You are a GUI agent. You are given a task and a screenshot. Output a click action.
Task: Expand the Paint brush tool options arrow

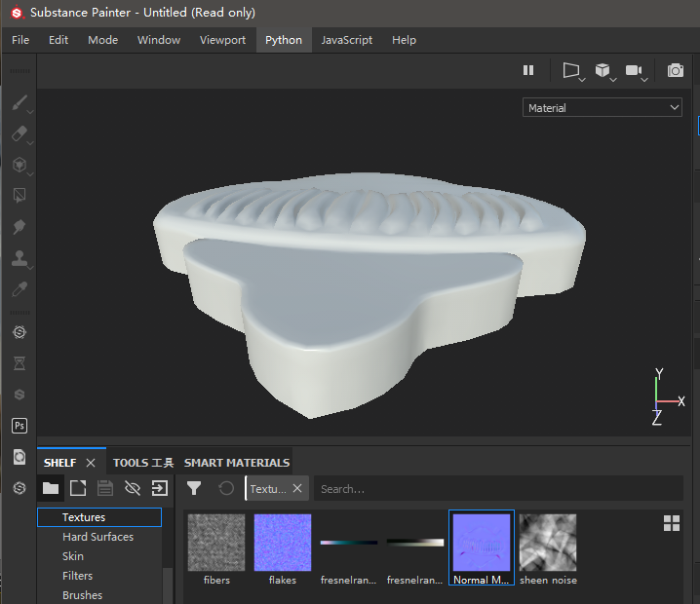30,112
